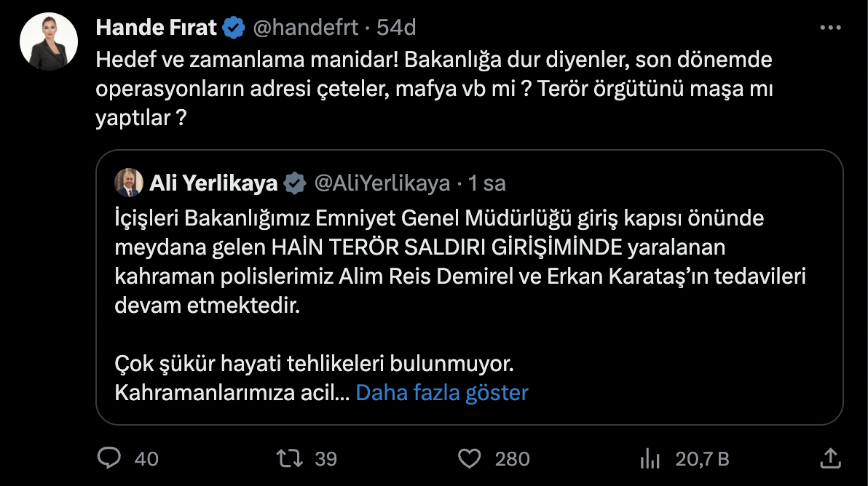Open Ali Yerlikaya display name link
Viewport: 868px width, 486px height.
point(213,183)
